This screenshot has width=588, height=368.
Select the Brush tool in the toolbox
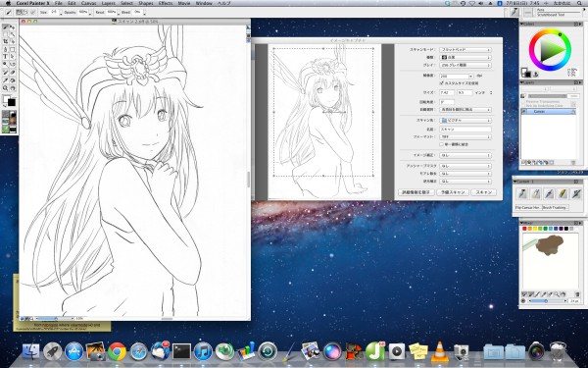[x=5, y=27]
